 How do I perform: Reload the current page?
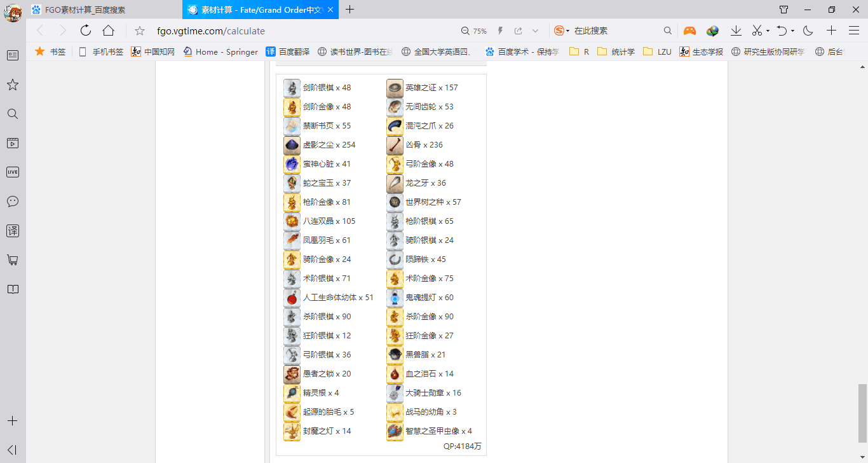[86, 31]
